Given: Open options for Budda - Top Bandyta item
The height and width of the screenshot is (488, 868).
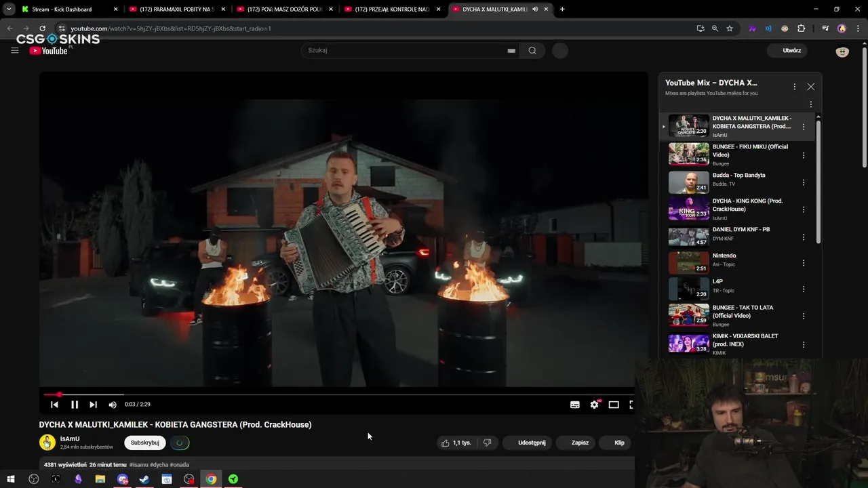Looking at the screenshot, I should [x=804, y=182].
